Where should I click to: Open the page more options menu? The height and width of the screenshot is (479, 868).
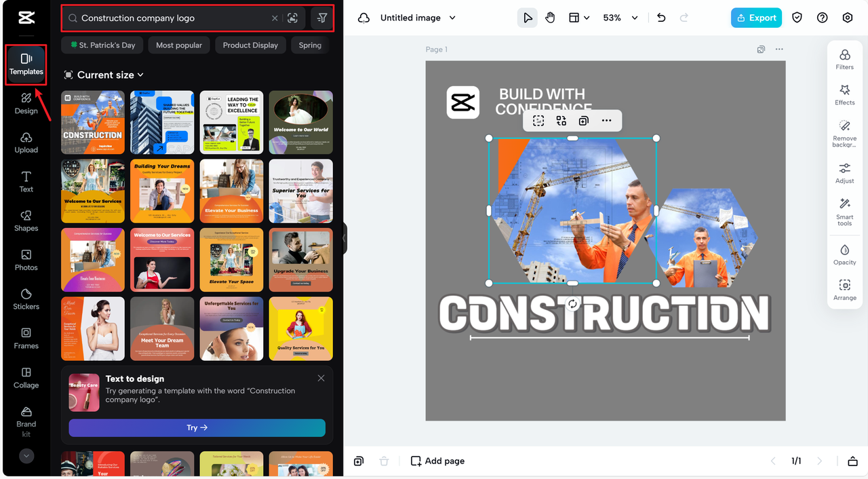tap(779, 50)
